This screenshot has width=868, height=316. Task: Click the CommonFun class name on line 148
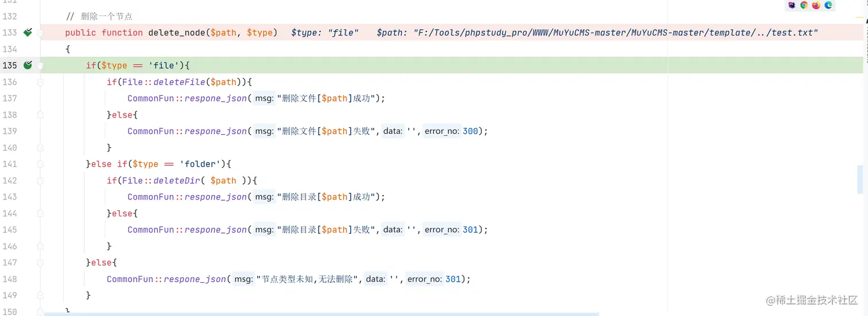(130, 279)
